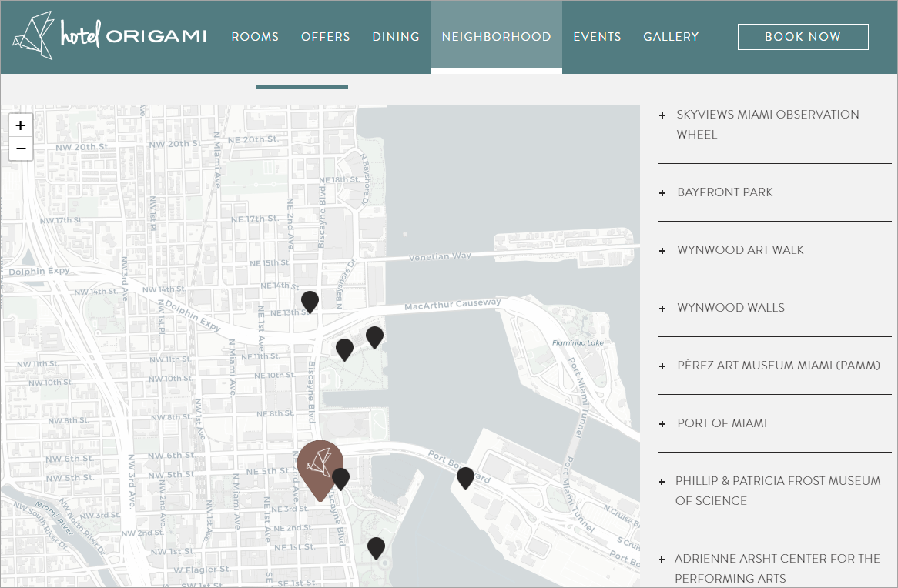This screenshot has height=588, width=898.
Task: Click the NE 20th St. map label
Action: 253,139
